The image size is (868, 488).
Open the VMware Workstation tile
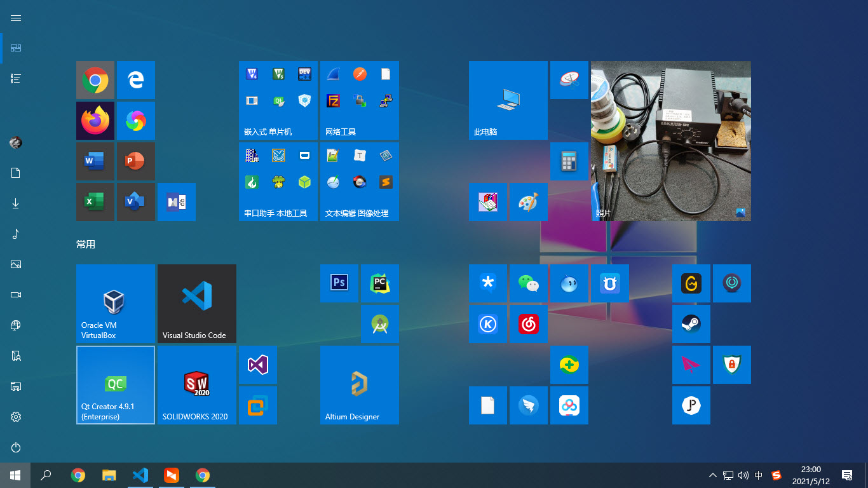(x=258, y=405)
